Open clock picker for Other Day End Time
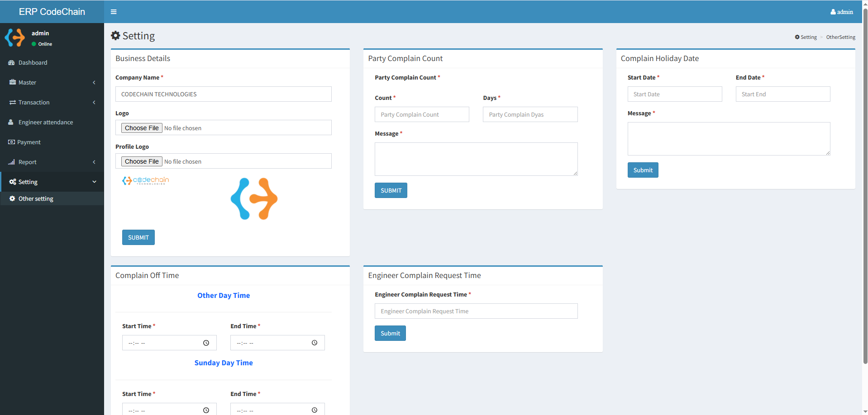This screenshot has height=415, width=868. (315, 343)
